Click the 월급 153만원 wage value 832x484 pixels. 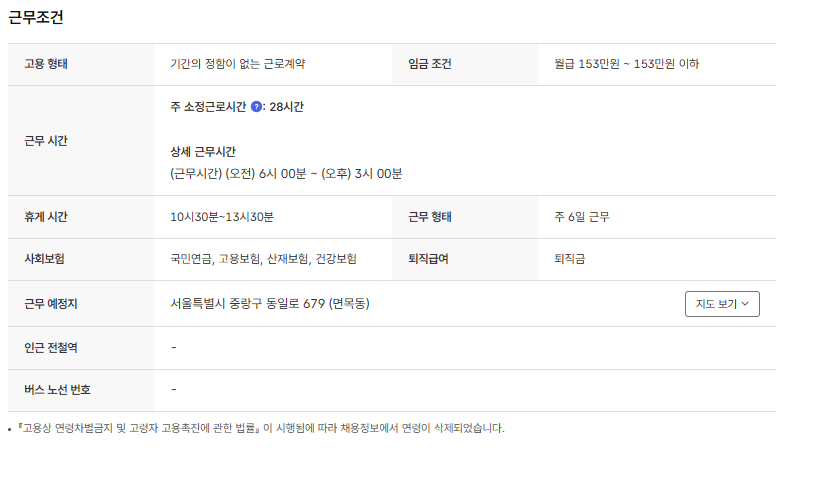tap(626, 64)
